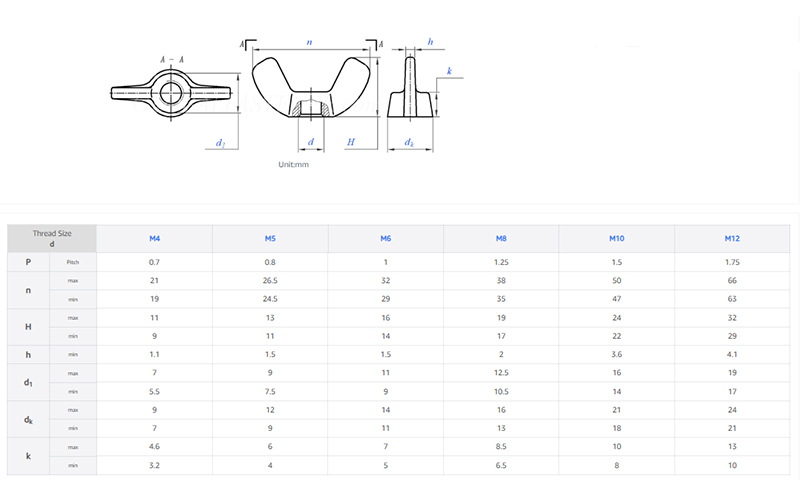The image size is (800, 498).
Task: Click the M4 column header
Action: tap(155, 238)
